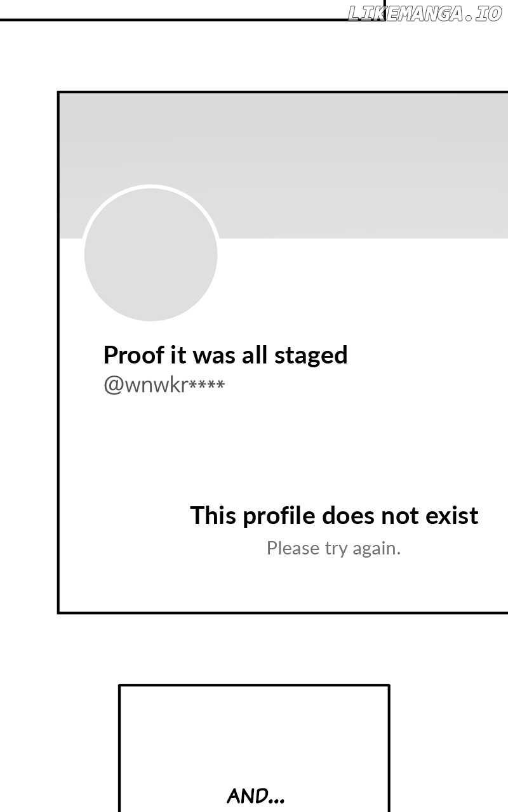The width and height of the screenshot is (508, 812).
Task: Click the grey circular profile avatar
Action: coord(150,254)
